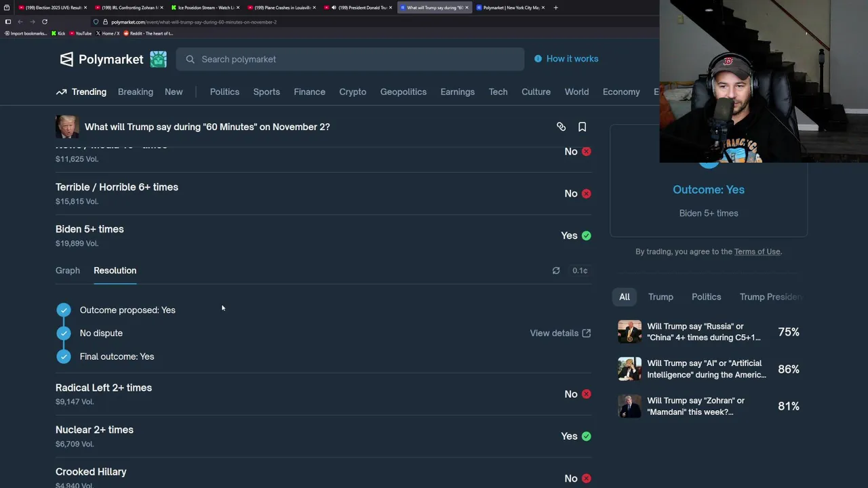This screenshot has height=488, width=868.
Task: Open a new browser tab with plus
Action: point(555,7)
